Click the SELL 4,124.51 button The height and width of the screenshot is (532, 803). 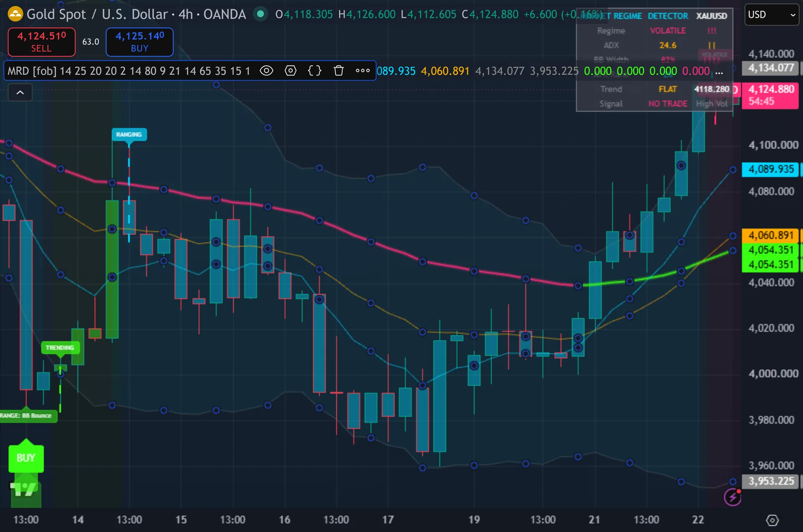[41, 42]
